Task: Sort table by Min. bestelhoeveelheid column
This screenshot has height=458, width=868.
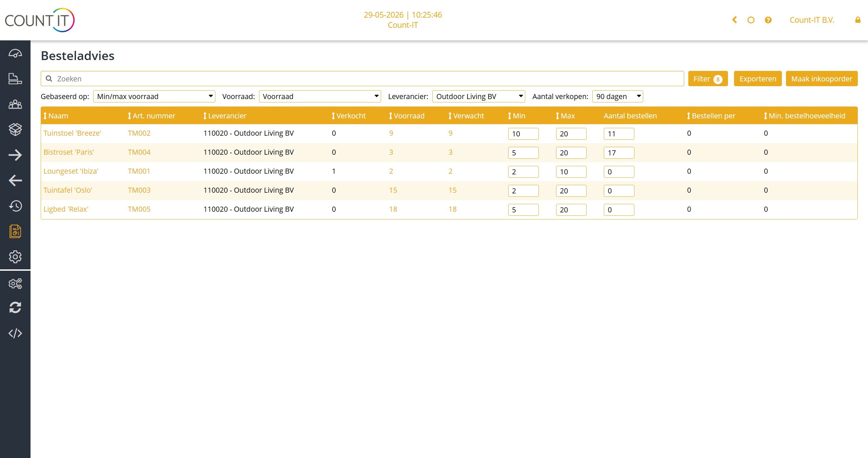Action: pos(804,116)
